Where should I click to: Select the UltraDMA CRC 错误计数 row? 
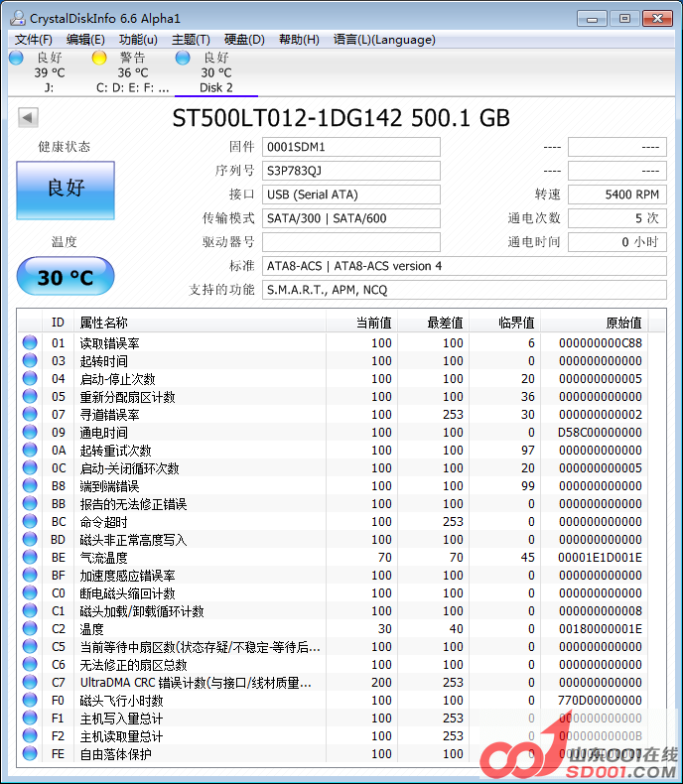199,683
